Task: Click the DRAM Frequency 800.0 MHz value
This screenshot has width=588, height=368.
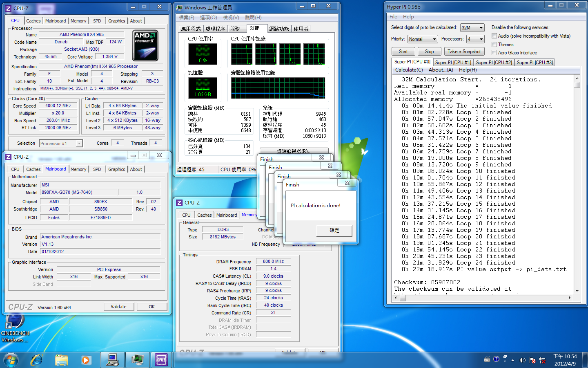Action: 273,261
